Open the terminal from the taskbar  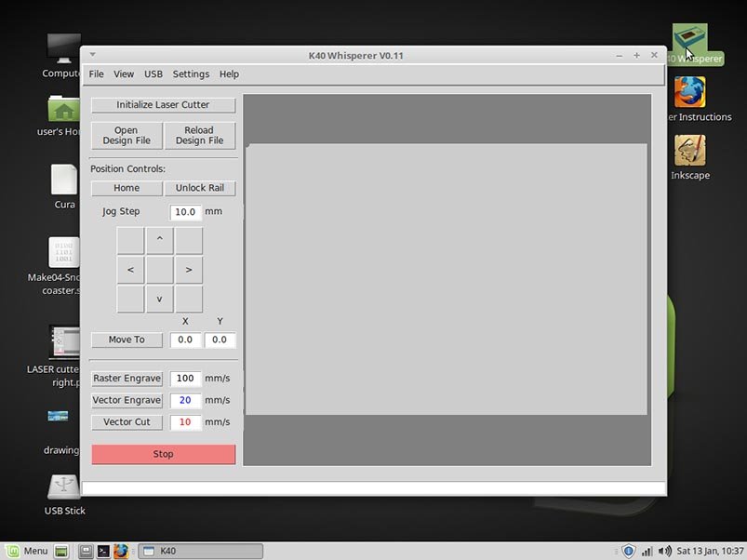pos(103,551)
